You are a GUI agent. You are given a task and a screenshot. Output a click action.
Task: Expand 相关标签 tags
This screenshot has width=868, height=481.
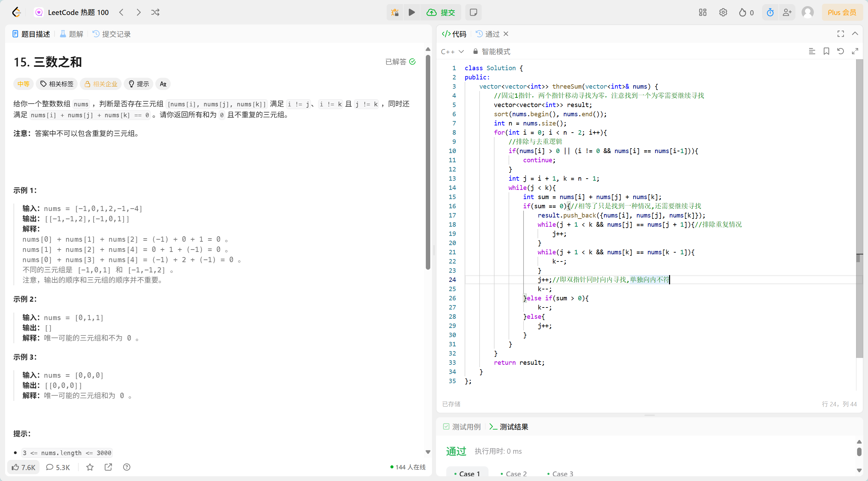tap(57, 84)
